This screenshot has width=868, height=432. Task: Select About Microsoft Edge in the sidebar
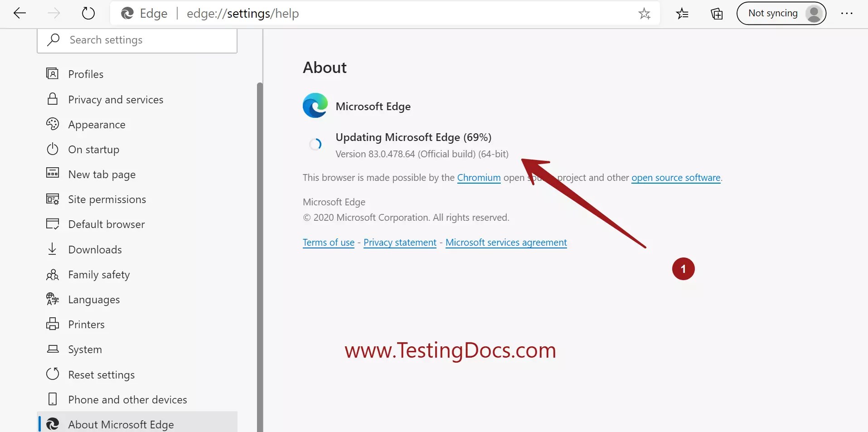click(121, 424)
